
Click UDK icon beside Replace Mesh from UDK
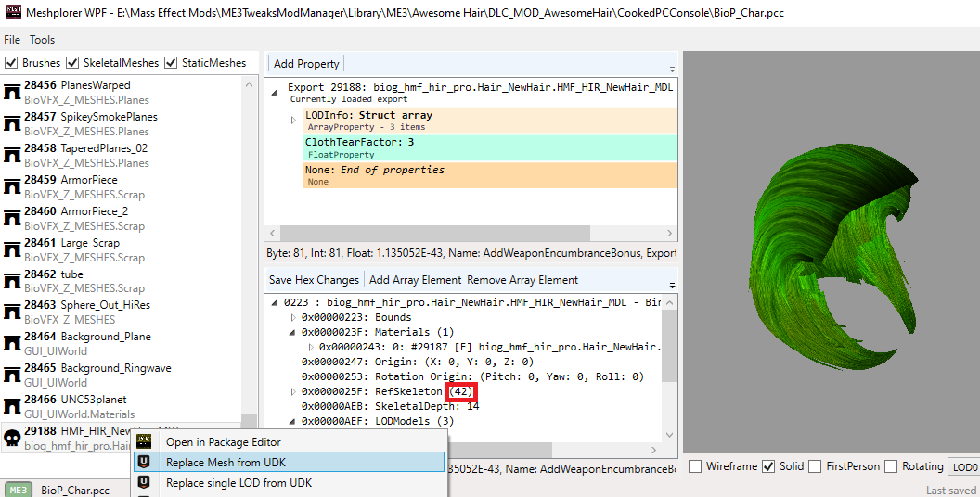point(144,462)
